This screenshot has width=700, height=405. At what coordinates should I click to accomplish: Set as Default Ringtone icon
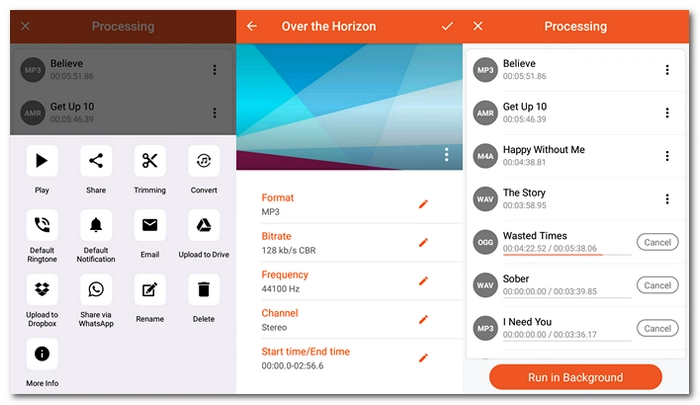pyautogui.click(x=42, y=225)
